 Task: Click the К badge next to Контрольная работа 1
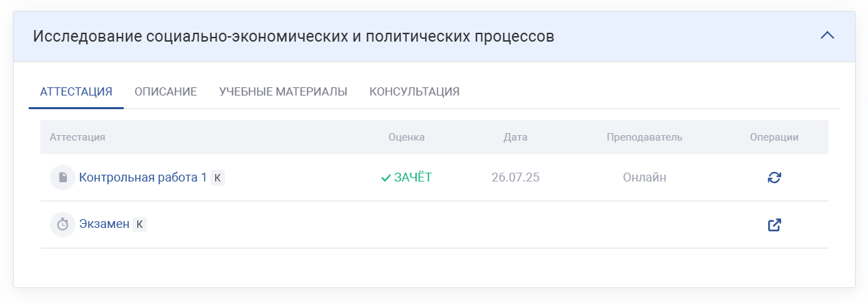tap(217, 177)
